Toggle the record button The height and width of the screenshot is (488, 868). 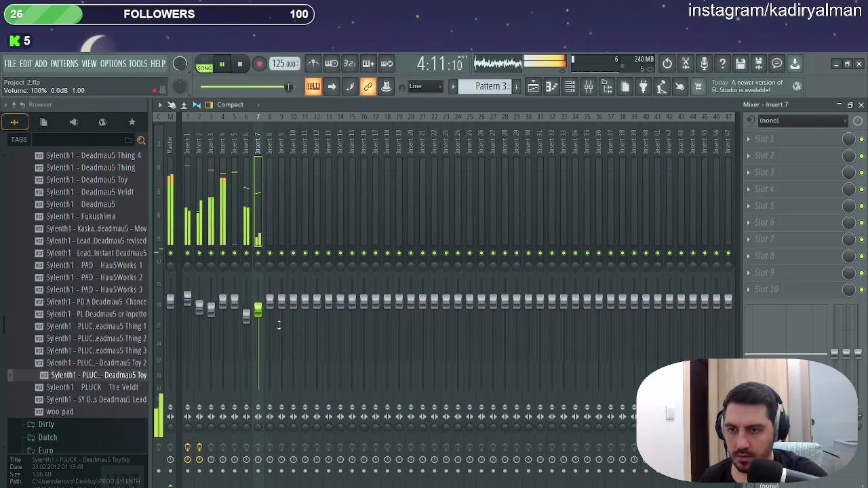259,64
